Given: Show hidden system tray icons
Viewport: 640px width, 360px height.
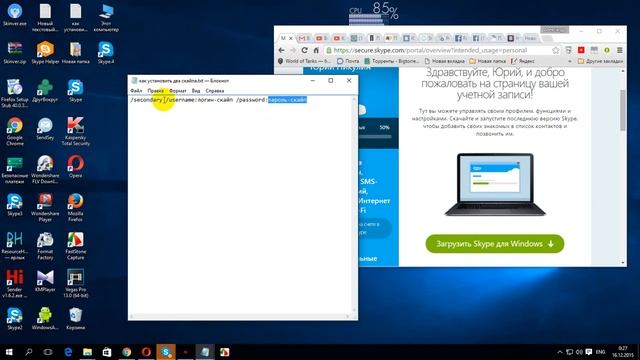Looking at the screenshot, I should click(x=560, y=352).
